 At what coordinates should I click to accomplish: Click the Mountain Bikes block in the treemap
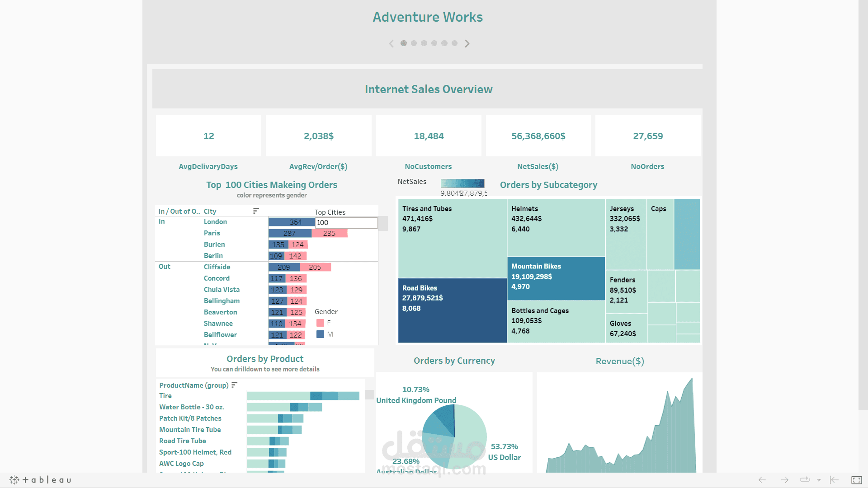click(556, 279)
